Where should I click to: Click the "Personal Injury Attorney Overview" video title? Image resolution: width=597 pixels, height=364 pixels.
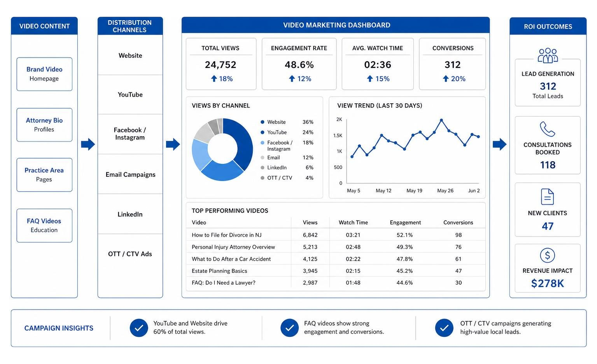coord(233,247)
